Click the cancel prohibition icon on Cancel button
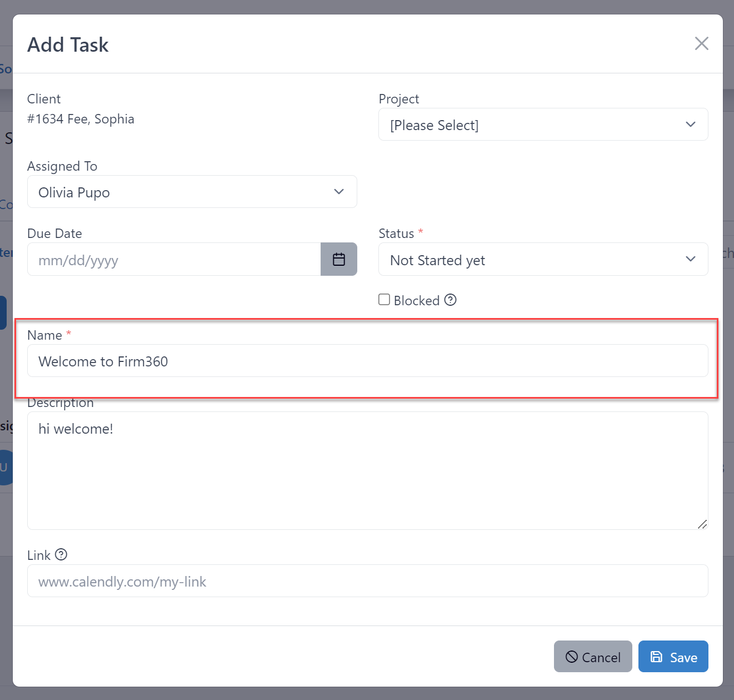 572,657
